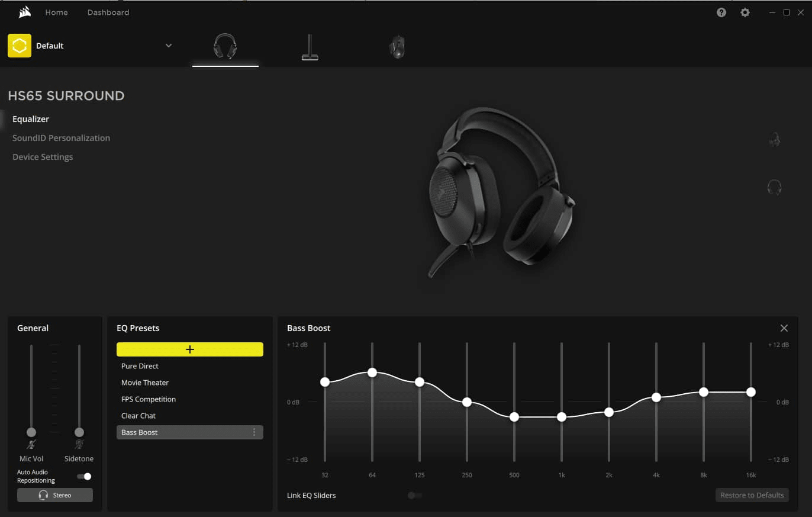Enable the Link EQ Sliders toggle
The width and height of the screenshot is (812, 517).
point(415,495)
